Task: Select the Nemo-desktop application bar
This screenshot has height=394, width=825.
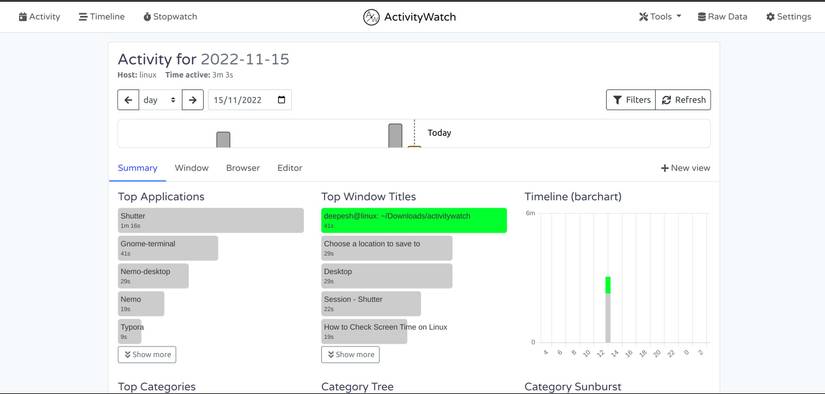Action: click(153, 276)
